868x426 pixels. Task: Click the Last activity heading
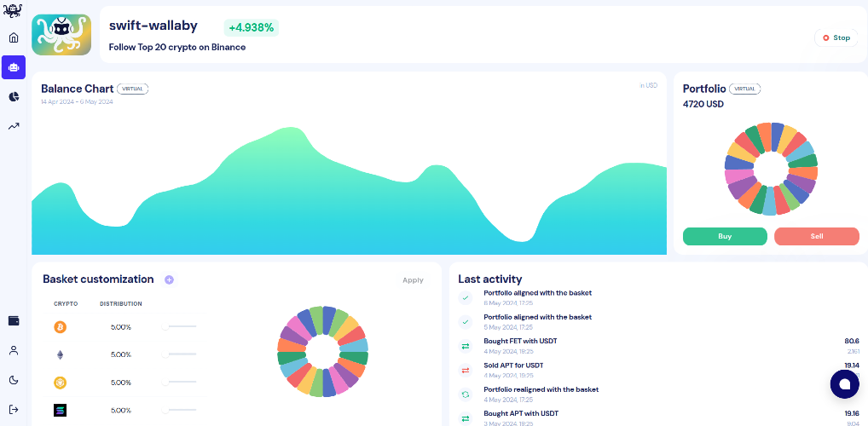[x=490, y=279]
